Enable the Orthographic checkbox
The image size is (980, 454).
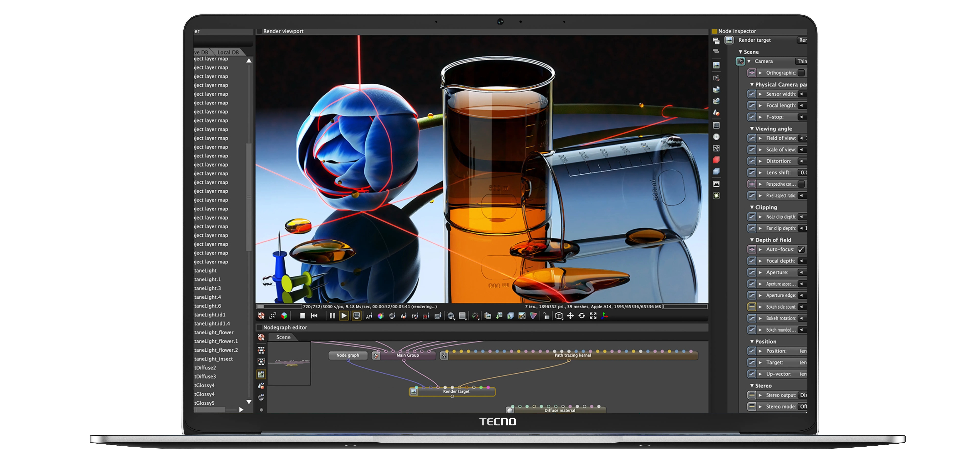point(801,73)
